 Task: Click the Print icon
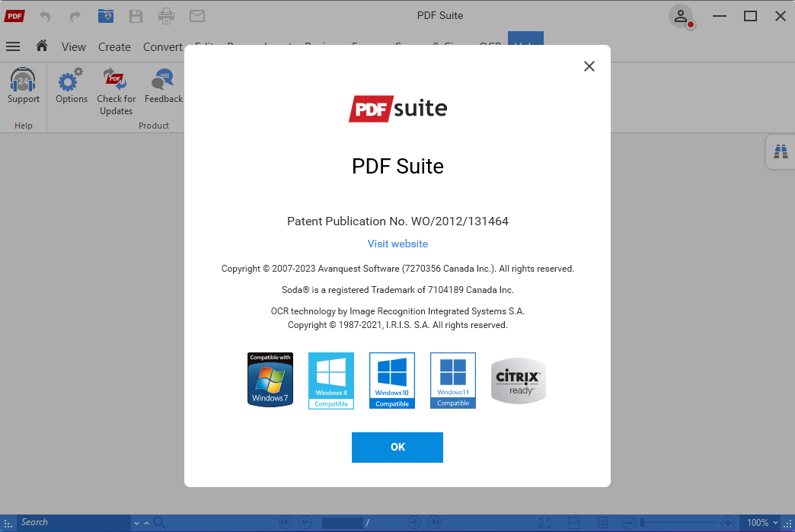click(166, 16)
